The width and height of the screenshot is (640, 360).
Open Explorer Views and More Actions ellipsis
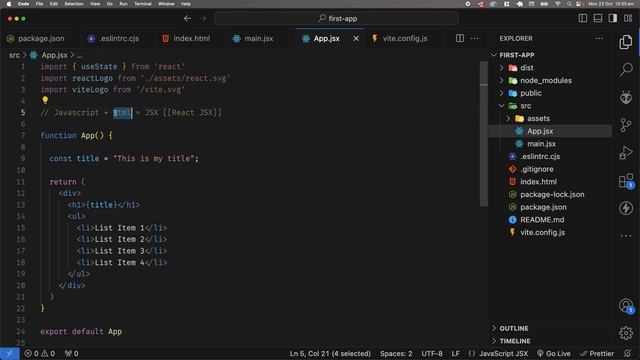click(599, 38)
